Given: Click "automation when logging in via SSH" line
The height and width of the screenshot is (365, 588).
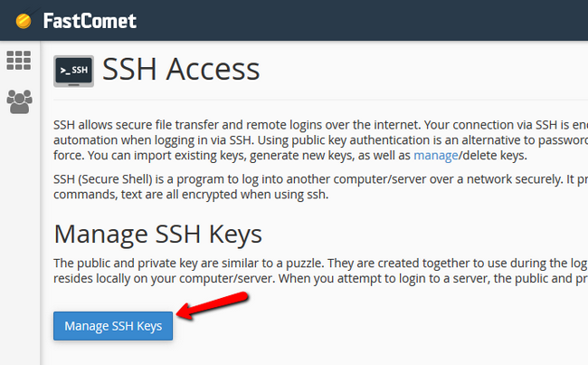Looking at the screenshot, I should (181, 139).
